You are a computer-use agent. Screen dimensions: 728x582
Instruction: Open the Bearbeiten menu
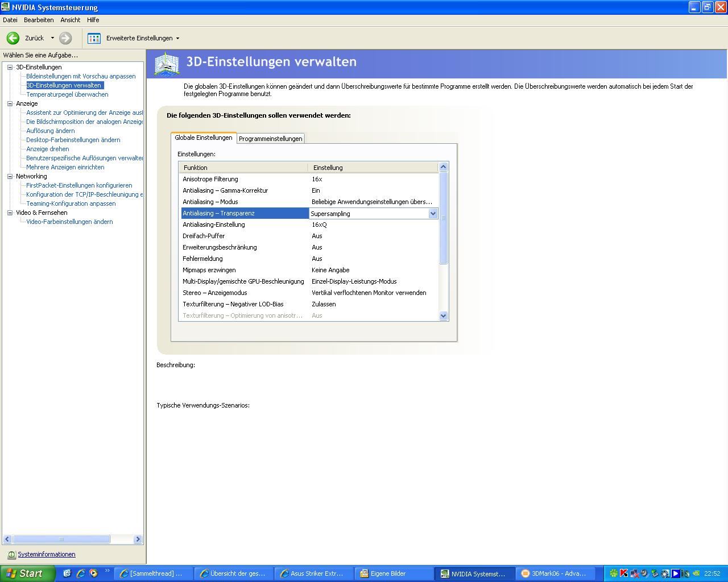tap(39, 20)
